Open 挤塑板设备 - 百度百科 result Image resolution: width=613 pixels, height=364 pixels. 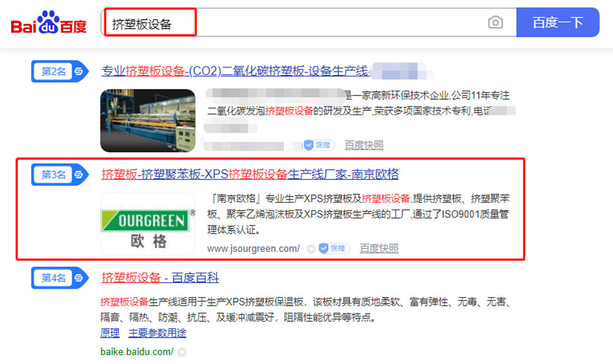click(160, 278)
